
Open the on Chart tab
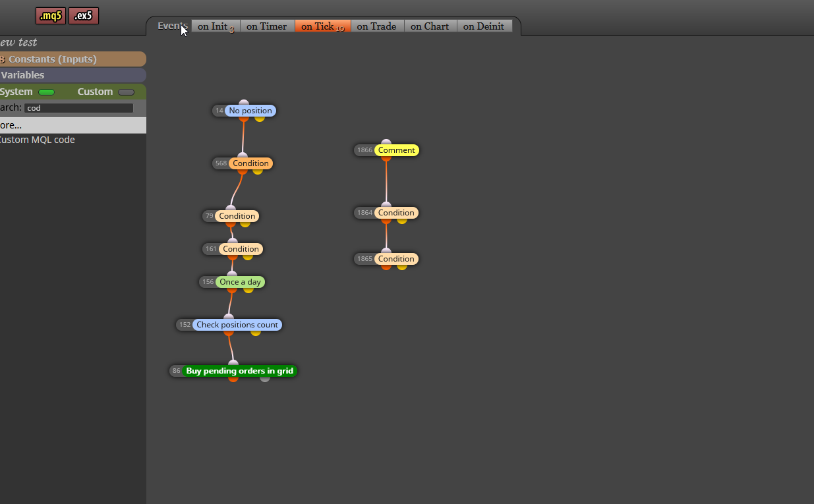coord(430,26)
